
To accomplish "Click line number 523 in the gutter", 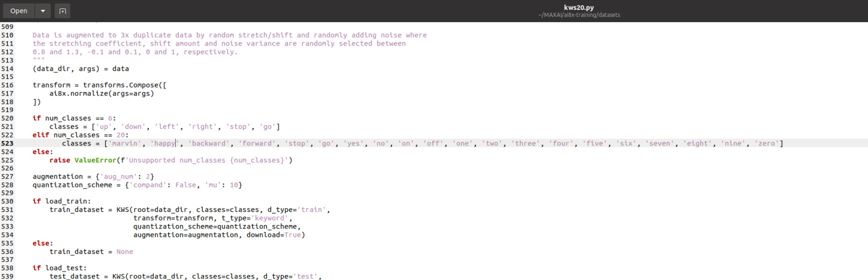I will pyautogui.click(x=7, y=143).
